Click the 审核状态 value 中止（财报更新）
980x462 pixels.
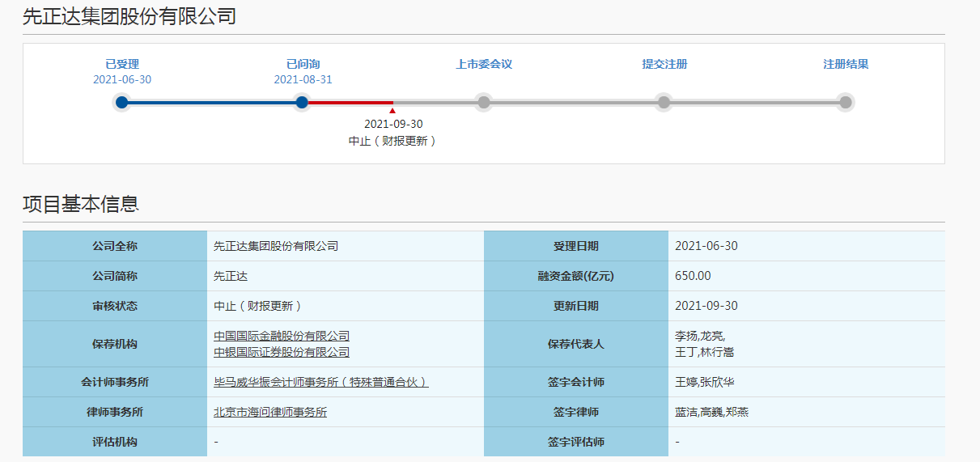257,306
